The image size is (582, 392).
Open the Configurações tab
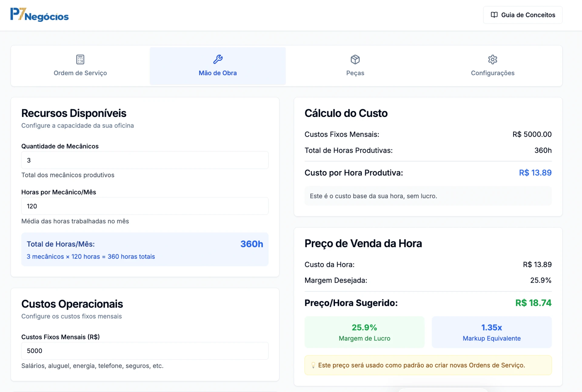click(493, 66)
